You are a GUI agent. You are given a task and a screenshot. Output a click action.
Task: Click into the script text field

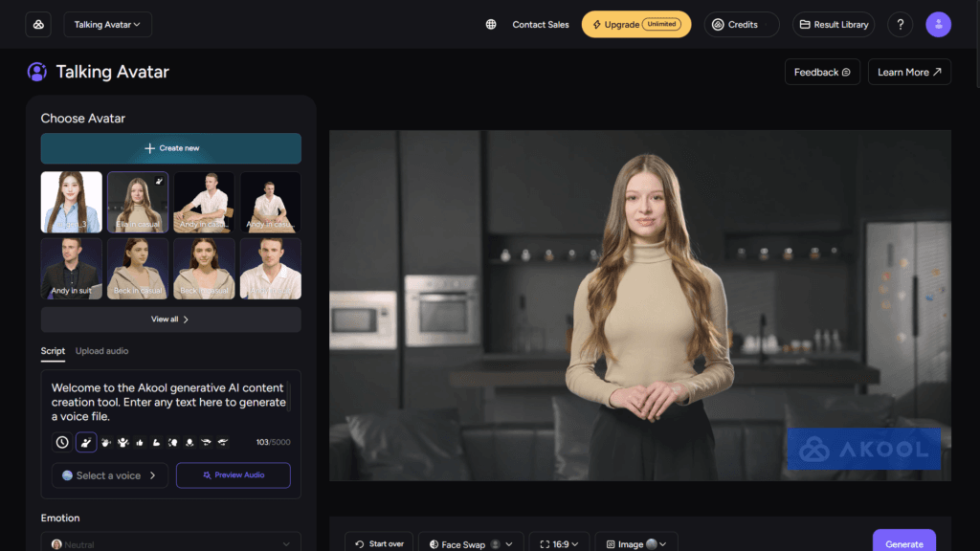168,402
